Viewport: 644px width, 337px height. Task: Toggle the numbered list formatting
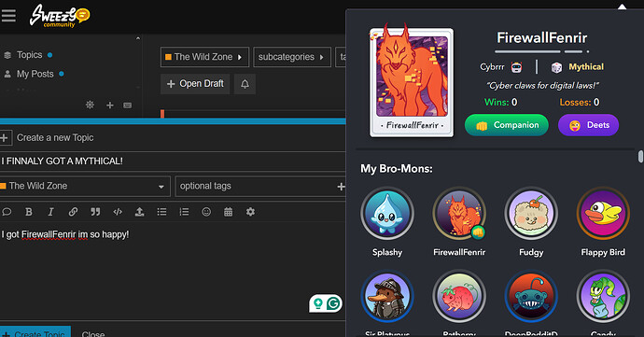(184, 212)
